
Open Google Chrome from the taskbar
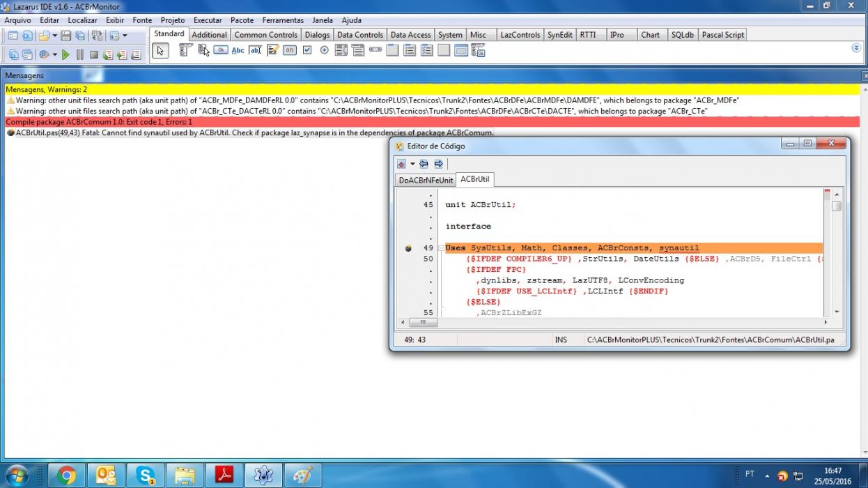67,475
